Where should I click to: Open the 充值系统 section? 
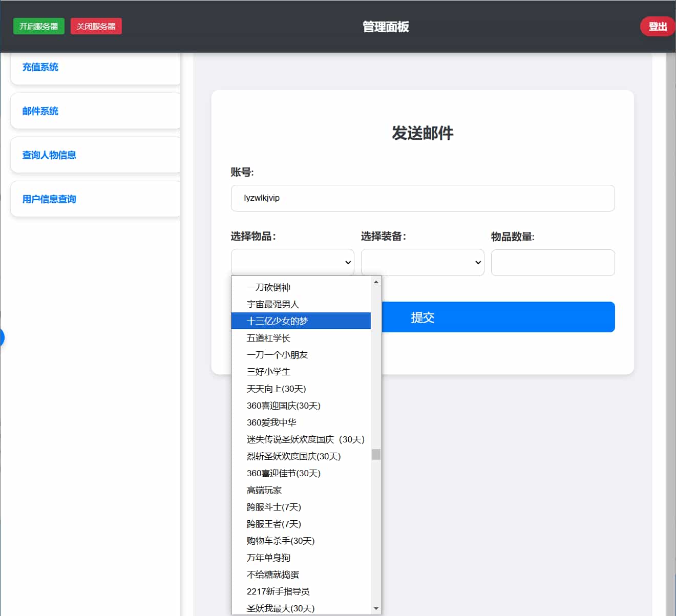click(x=40, y=67)
